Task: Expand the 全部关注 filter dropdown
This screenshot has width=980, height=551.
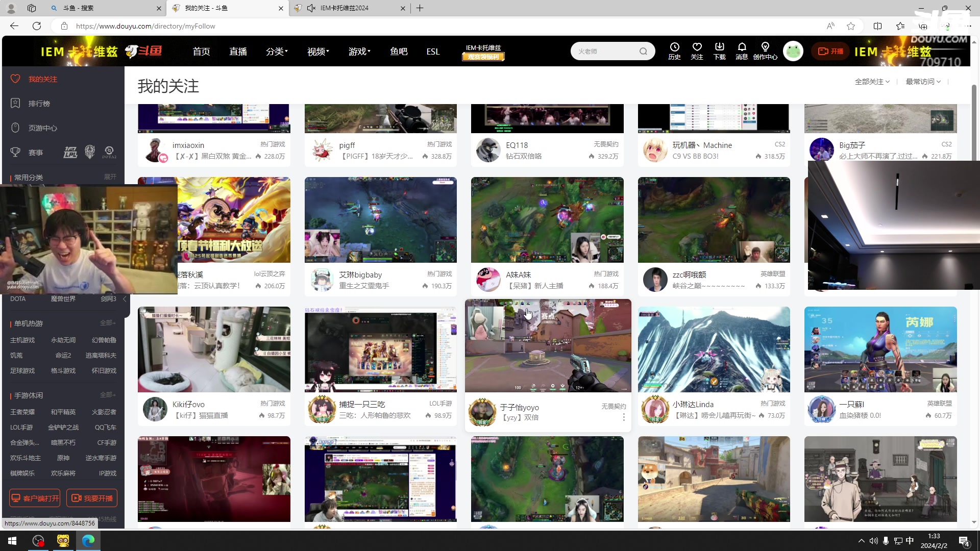Action: 872,82
